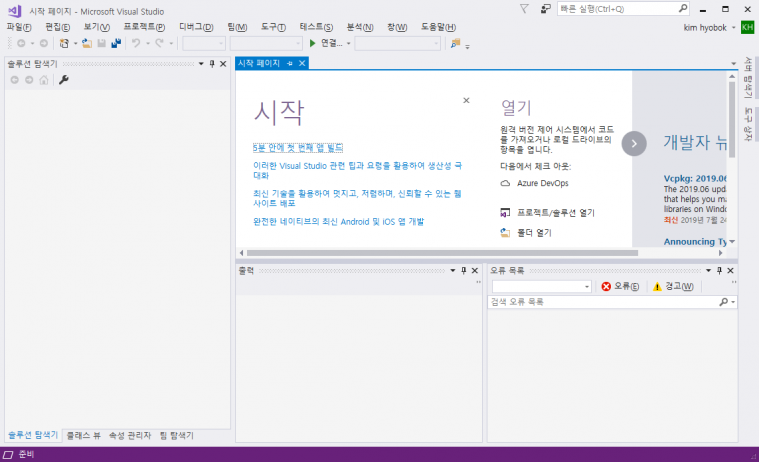Click the find in files toolbar icon
Screen dimensions: 759x462
(x=455, y=44)
